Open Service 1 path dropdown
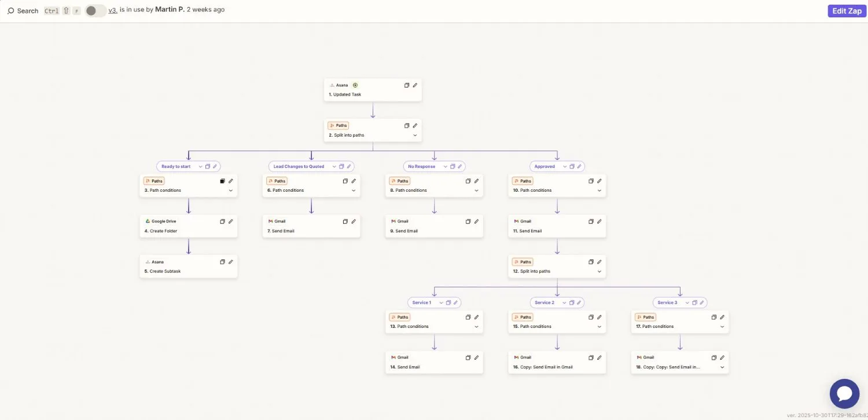Image resolution: width=868 pixels, height=420 pixels. (x=441, y=302)
